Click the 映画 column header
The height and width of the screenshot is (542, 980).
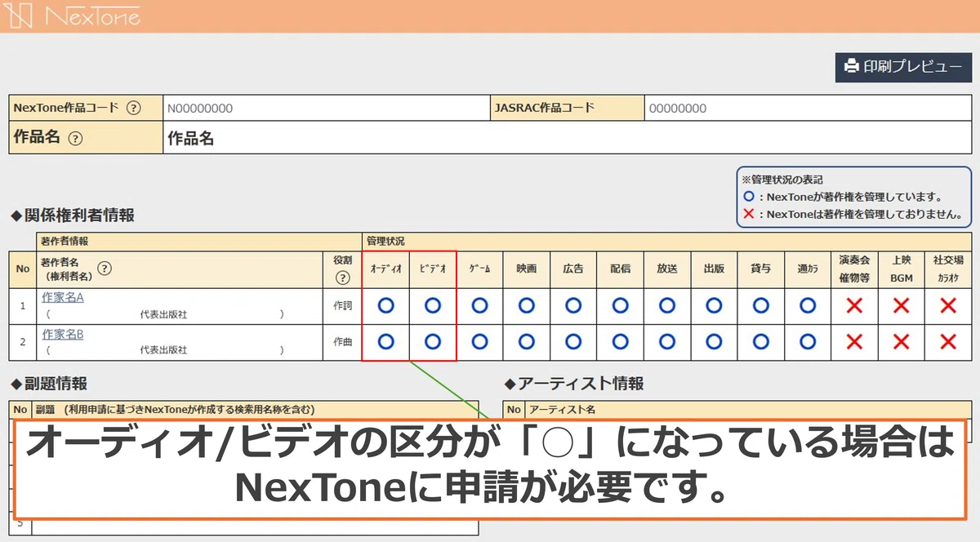click(527, 269)
